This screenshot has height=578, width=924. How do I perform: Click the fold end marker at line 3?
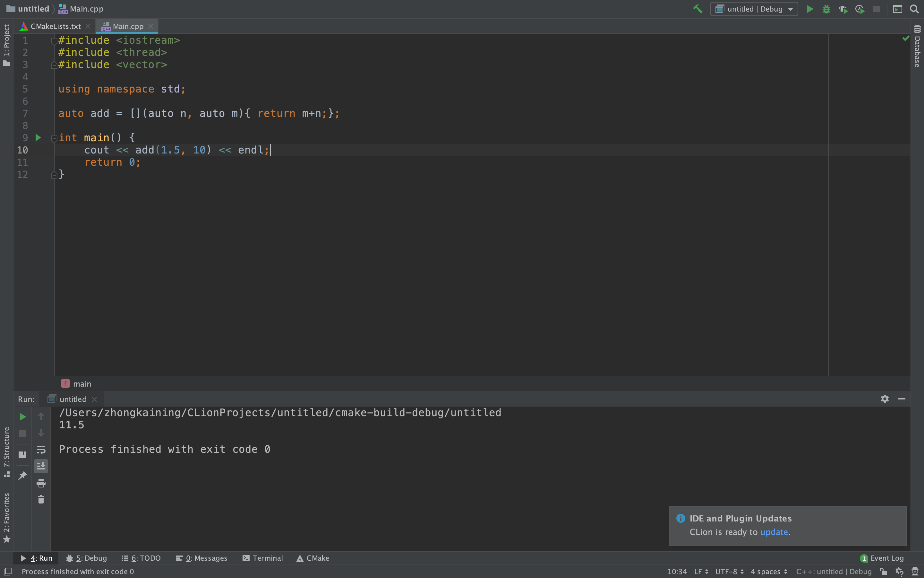tap(54, 65)
